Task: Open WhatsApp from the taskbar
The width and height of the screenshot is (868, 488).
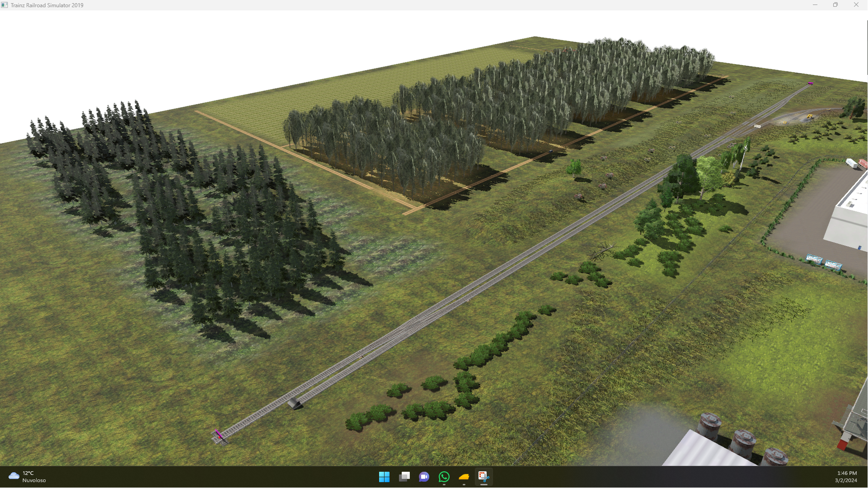Action: (x=444, y=477)
